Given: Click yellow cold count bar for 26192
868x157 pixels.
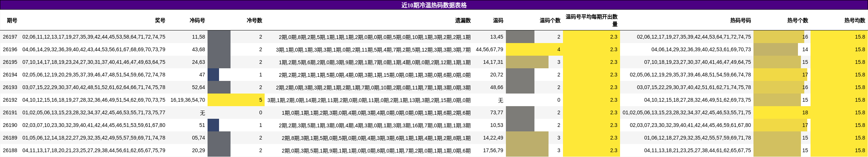Looking at the screenshot, I should click(236, 100).
